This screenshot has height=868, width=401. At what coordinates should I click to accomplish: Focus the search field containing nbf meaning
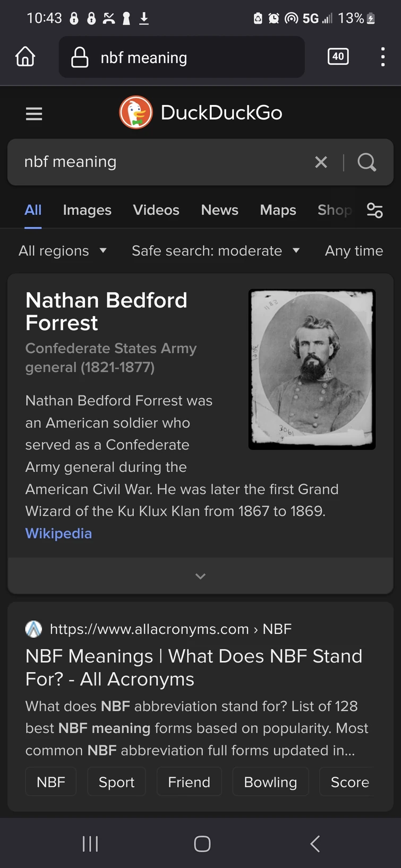pos(159,162)
